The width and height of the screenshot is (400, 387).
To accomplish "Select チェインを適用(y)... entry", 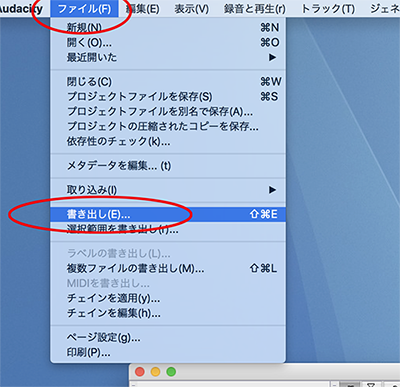I will [x=168, y=298].
